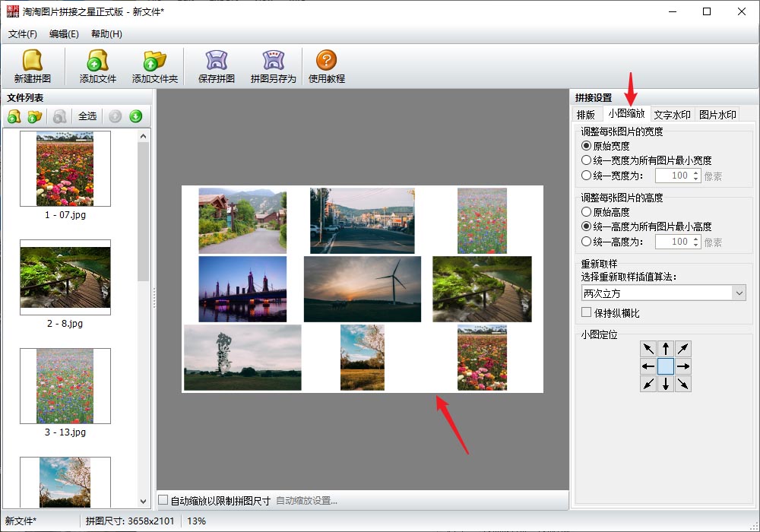
Task: Click the 统一高度为 pixel input field
Action: coord(673,241)
